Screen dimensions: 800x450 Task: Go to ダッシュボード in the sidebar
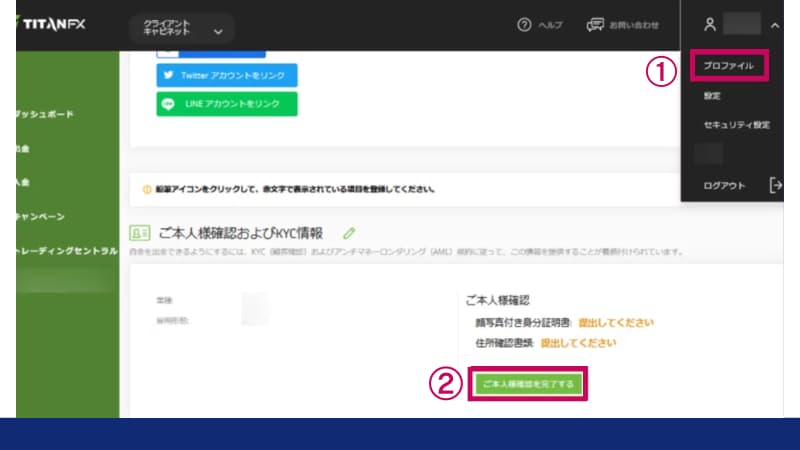tap(44, 114)
